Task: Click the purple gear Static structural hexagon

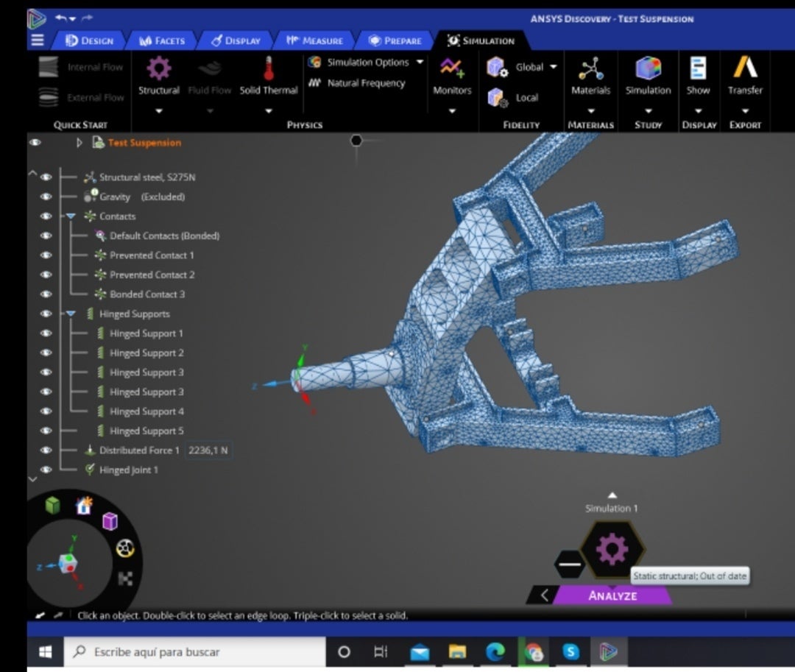Action: pos(612,549)
